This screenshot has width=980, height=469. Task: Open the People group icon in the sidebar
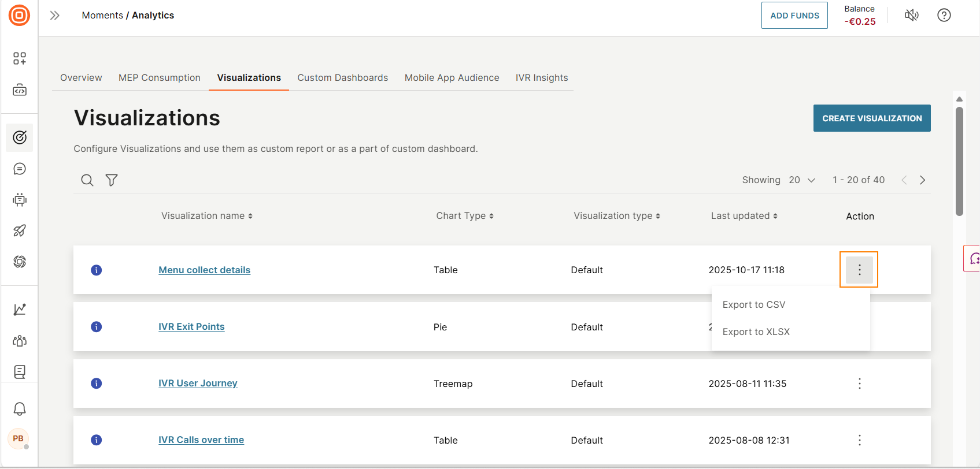pos(20,341)
